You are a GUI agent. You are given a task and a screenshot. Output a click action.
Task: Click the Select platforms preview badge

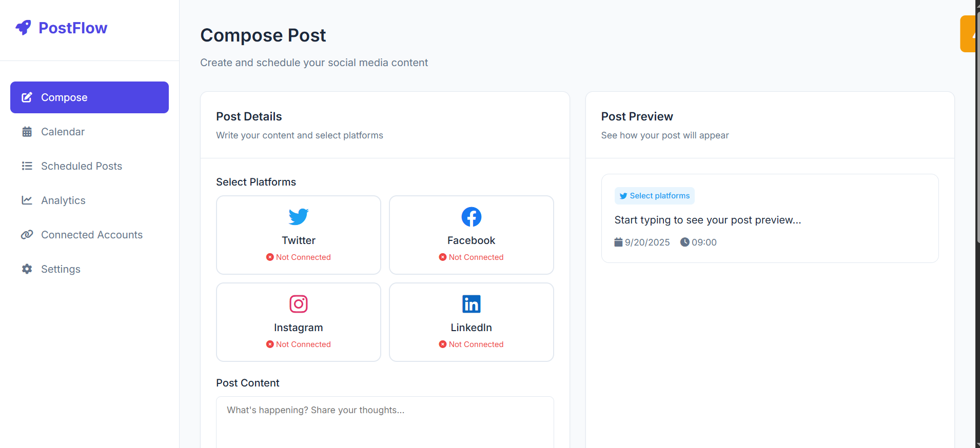[x=655, y=196]
